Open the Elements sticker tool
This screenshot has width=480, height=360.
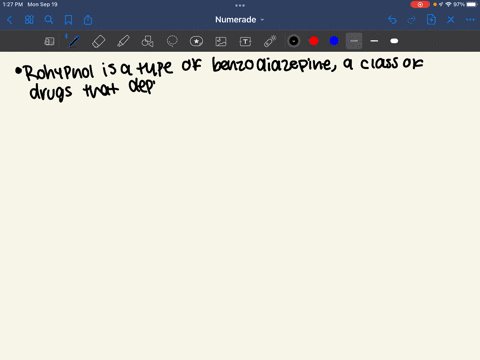coord(196,41)
